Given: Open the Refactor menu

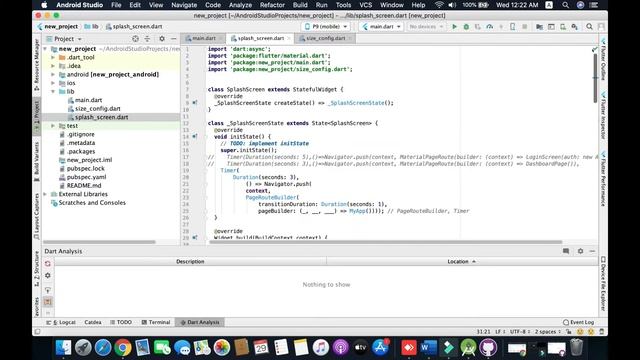Looking at the screenshot, I should pyautogui.click(x=272, y=5).
